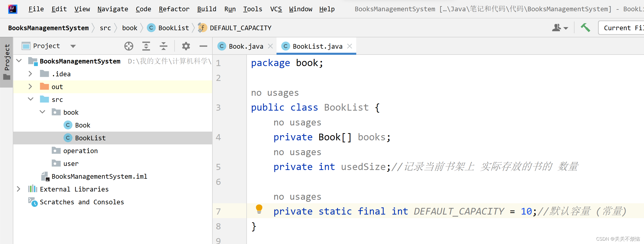Click the books field name in code
Image resolution: width=644 pixels, height=244 pixels.
tap(372, 137)
